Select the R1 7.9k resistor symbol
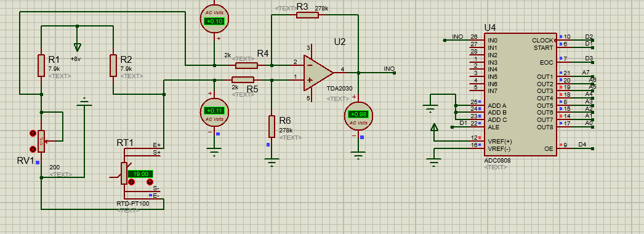Screen dimensions: 644x234 [41, 65]
